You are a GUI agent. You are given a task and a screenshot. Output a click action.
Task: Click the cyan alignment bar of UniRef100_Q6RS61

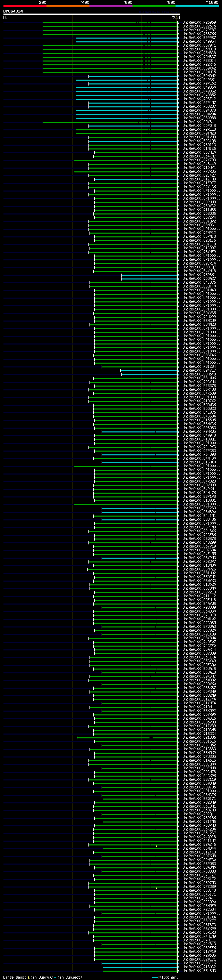pos(150,275)
